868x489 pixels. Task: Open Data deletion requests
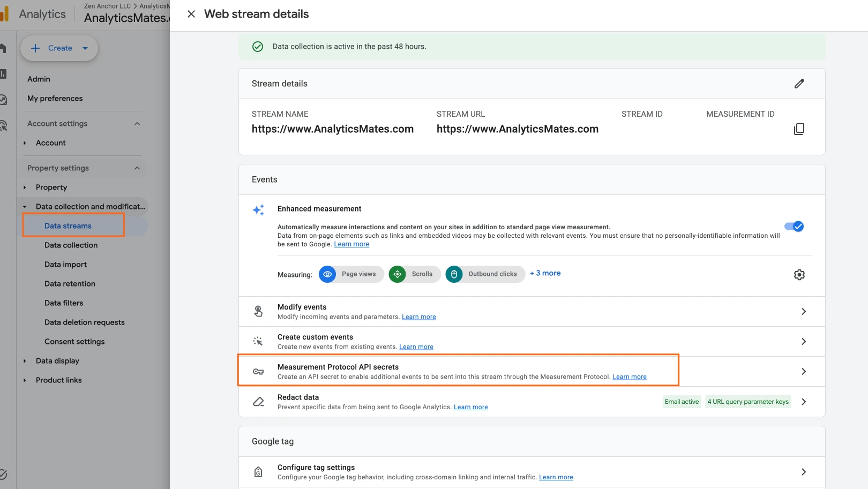tap(85, 322)
